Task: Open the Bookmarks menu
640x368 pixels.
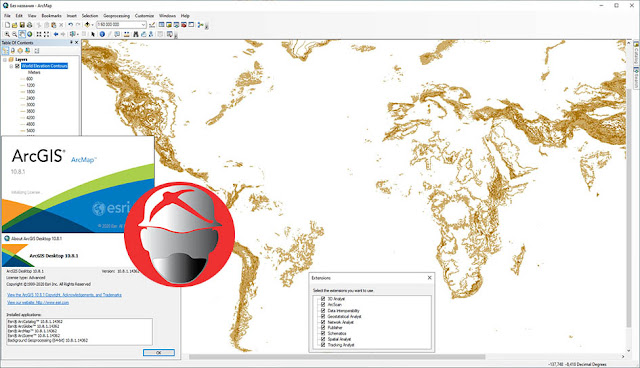Action: (51, 16)
